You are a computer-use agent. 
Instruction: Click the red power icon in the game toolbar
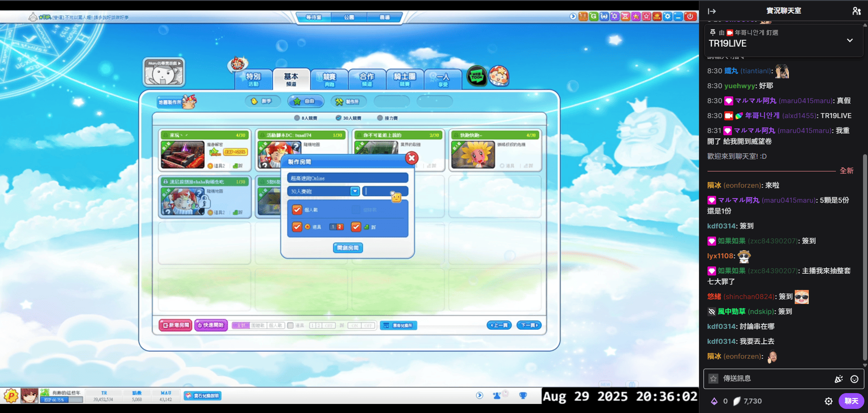point(690,17)
